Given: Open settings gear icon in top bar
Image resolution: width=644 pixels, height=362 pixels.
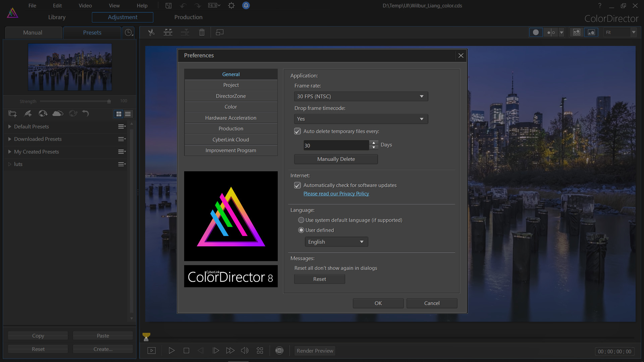Looking at the screenshot, I should click(231, 6).
